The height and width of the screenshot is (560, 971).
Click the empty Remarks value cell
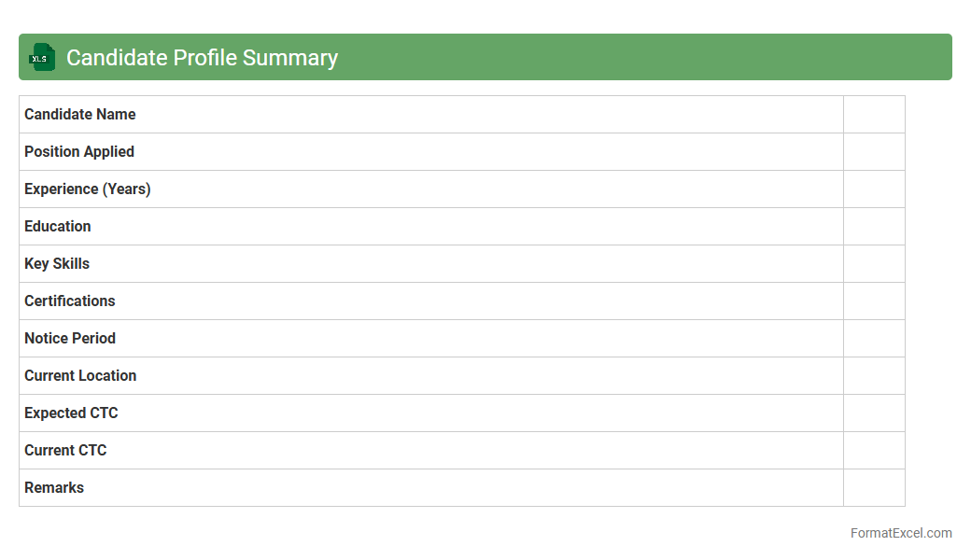[x=874, y=488]
